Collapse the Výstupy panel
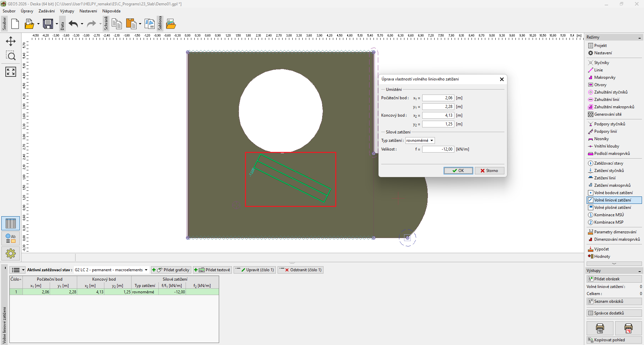The width and height of the screenshot is (644, 345). click(639, 271)
